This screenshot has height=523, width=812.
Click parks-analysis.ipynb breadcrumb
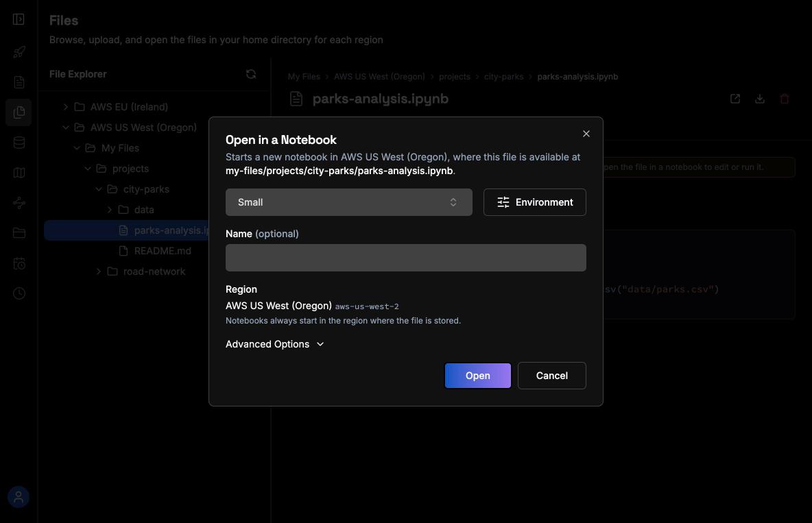click(x=577, y=77)
